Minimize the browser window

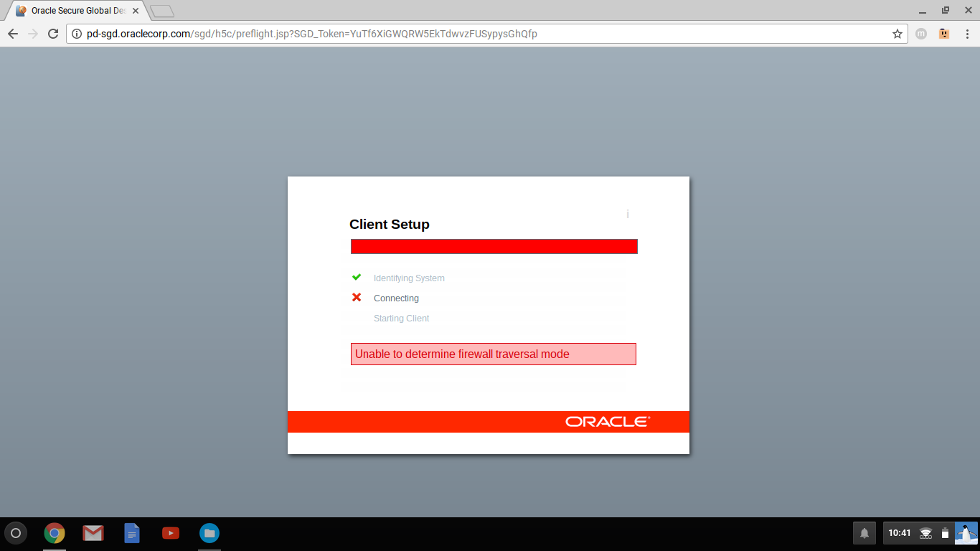922,11
